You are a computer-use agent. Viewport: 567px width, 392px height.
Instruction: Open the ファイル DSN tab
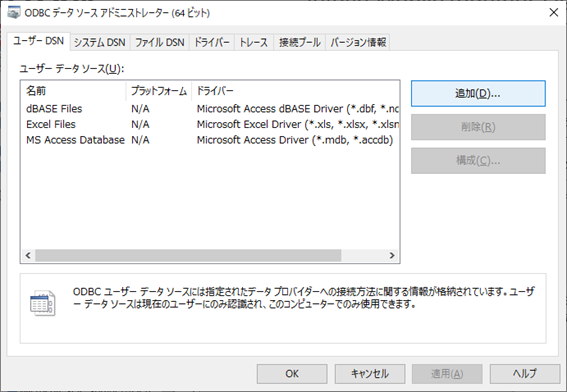159,42
